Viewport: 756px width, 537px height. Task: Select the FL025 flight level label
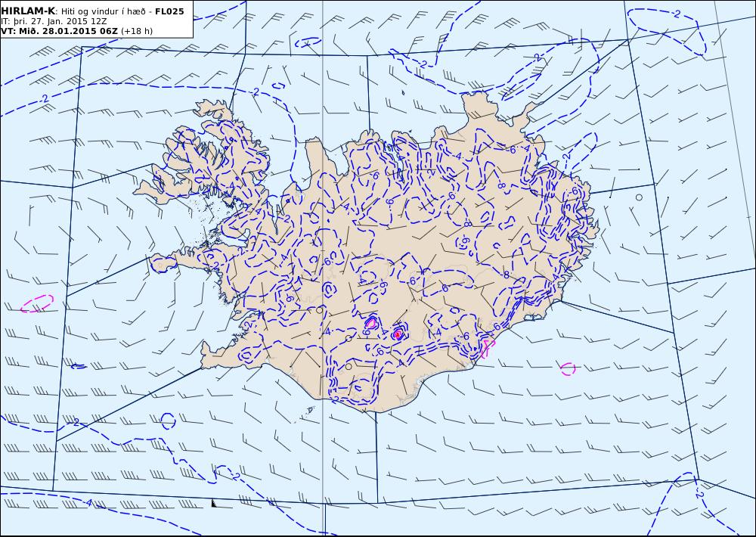coord(169,11)
